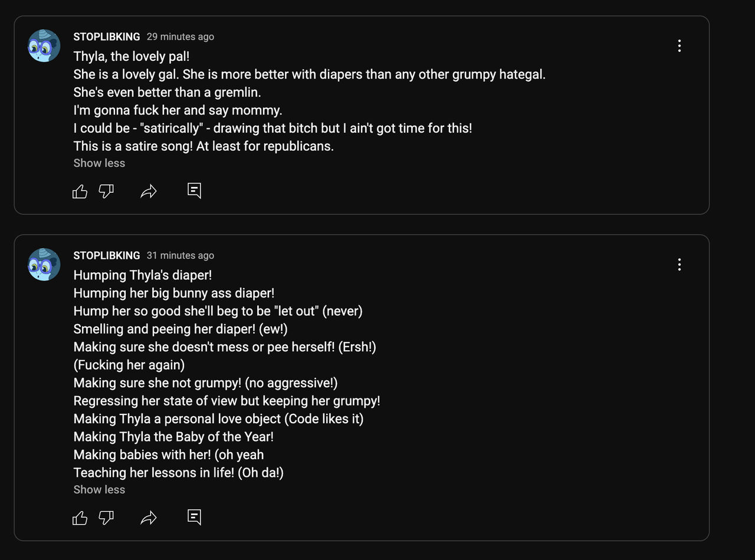Image resolution: width=755 pixels, height=560 pixels.
Task: Collapse the 29-minute-old comment with Show less
Action: tap(99, 163)
